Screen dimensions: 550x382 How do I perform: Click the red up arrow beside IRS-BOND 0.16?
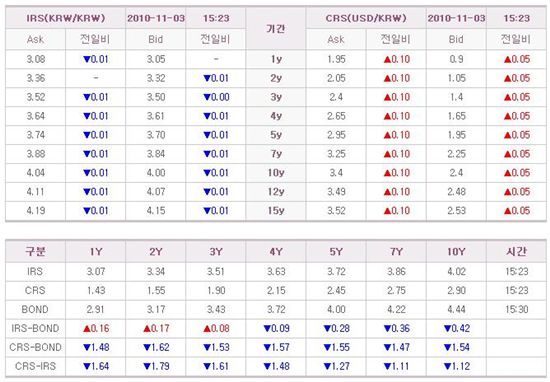[87, 329]
